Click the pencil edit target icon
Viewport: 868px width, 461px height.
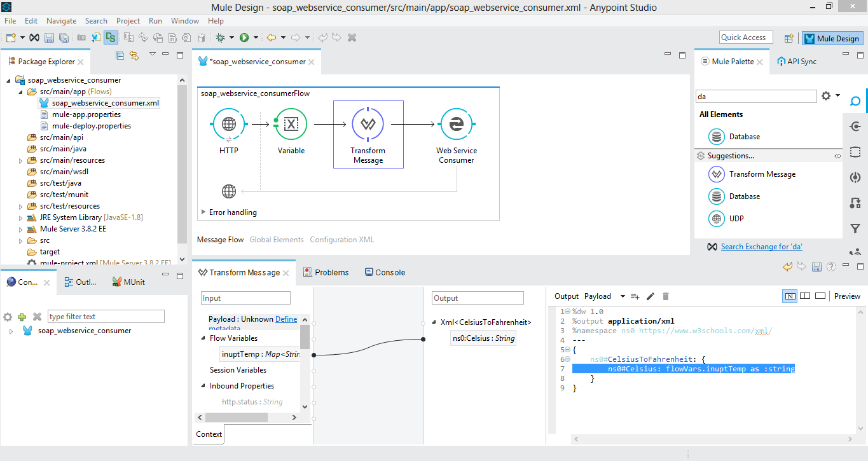pos(650,296)
